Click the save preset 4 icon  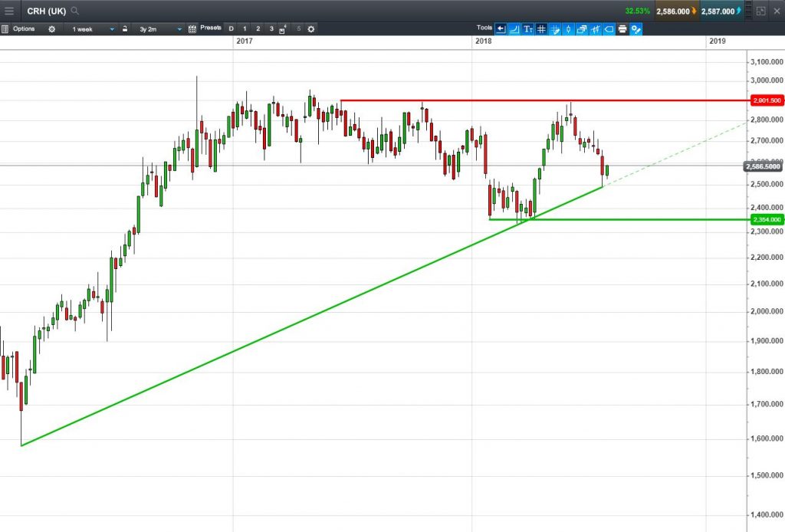(x=283, y=29)
